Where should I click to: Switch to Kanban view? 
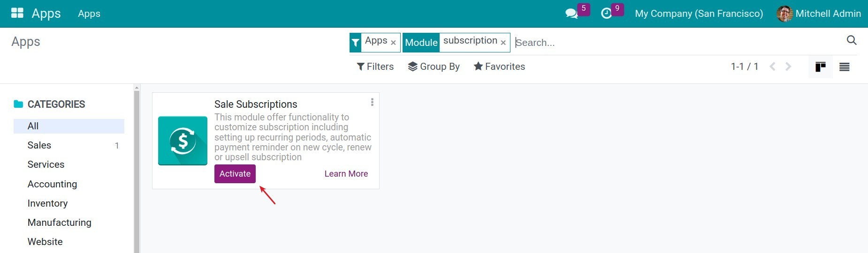coord(820,67)
